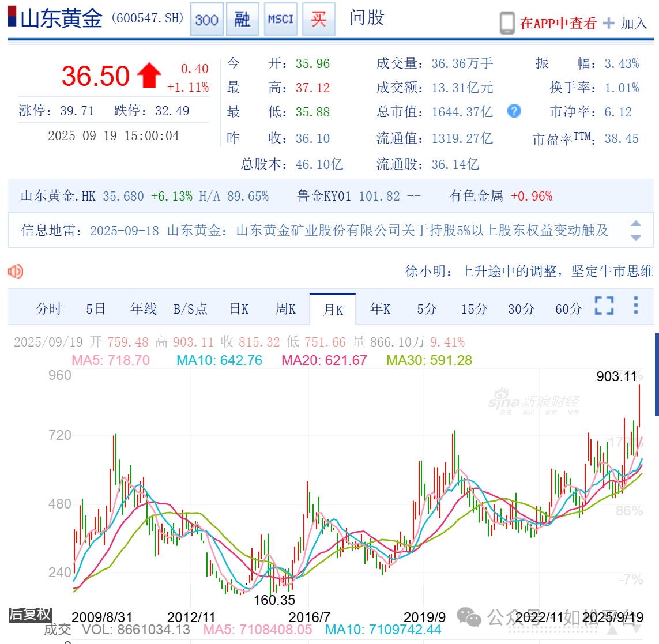The width and height of the screenshot is (659, 644).
Task: Select the 周K weekly chart tab
Action: [285, 309]
